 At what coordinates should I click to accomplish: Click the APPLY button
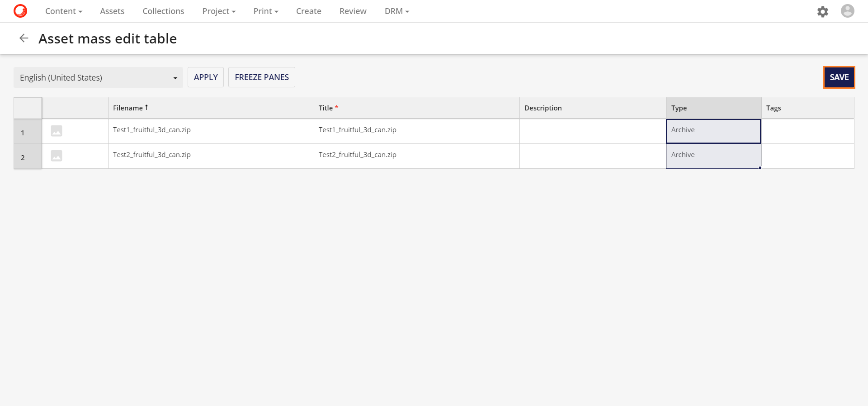(x=206, y=77)
